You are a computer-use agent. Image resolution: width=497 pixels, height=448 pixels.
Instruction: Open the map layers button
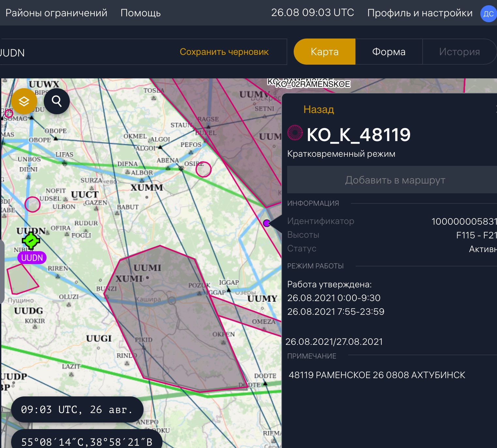tap(24, 102)
